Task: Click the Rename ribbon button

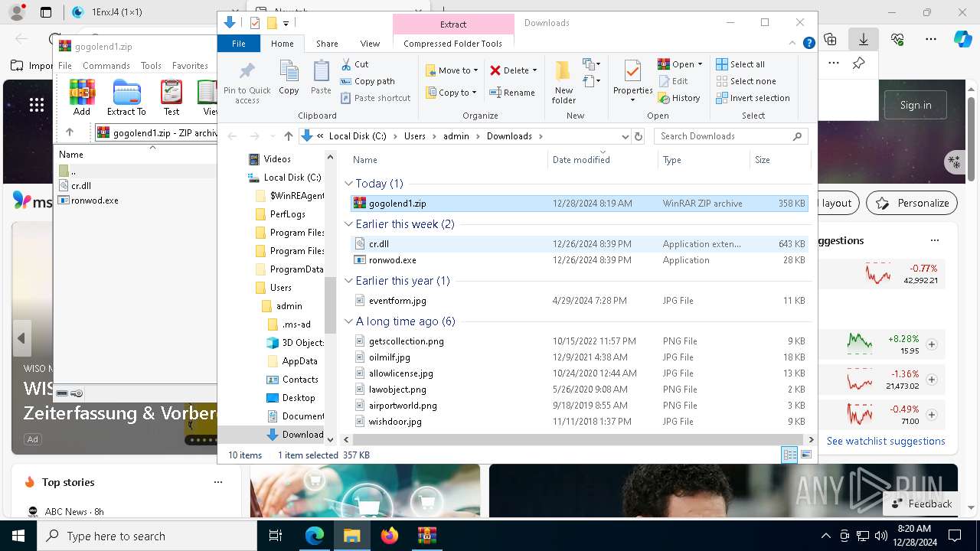Action: coord(512,93)
